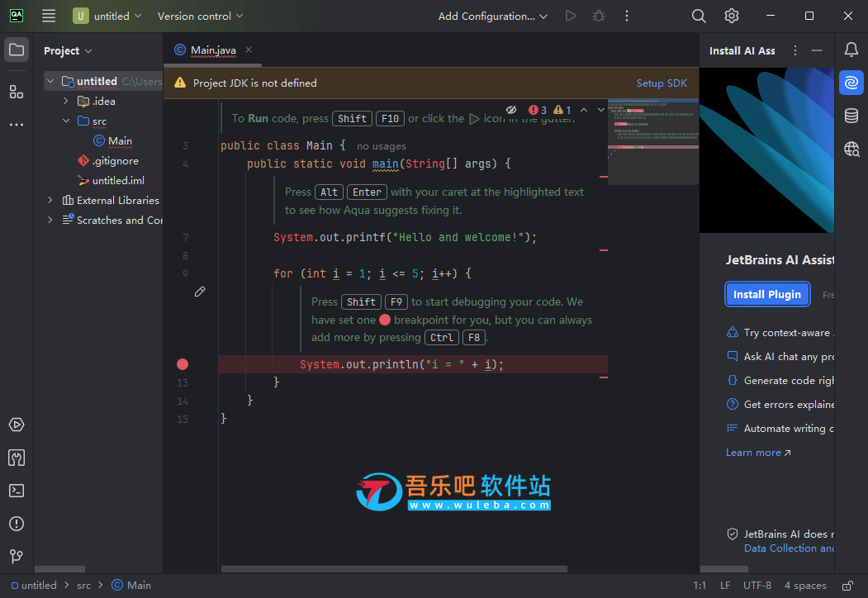The image size is (868, 598).
Task: Click the pencil edit icon in gutter
Action: [200, 292]
